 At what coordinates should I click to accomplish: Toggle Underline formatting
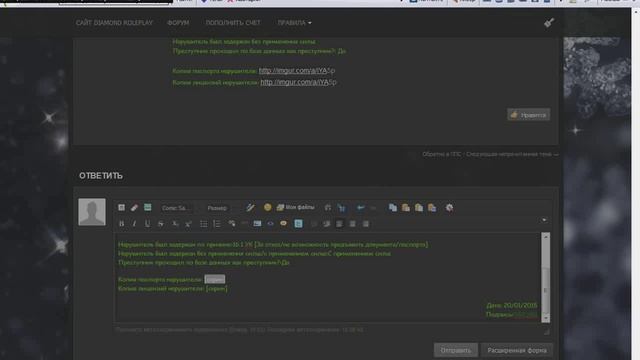click(147, 224)
